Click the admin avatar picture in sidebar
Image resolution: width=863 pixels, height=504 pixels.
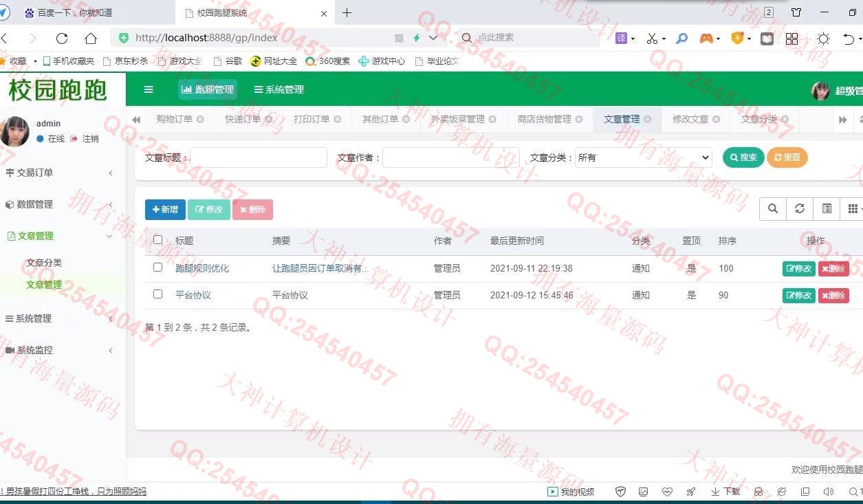coord(14,131)
